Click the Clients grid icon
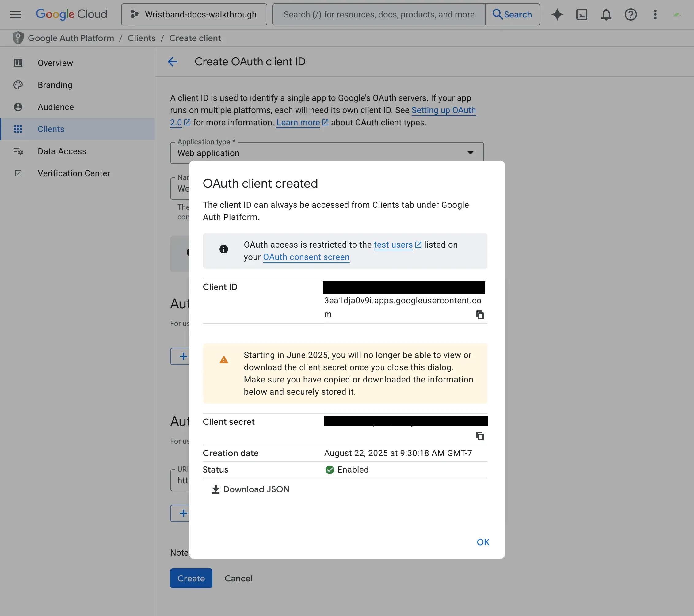Image resolution: width=694 pixels, height=616 pixels. coord(18,129)
